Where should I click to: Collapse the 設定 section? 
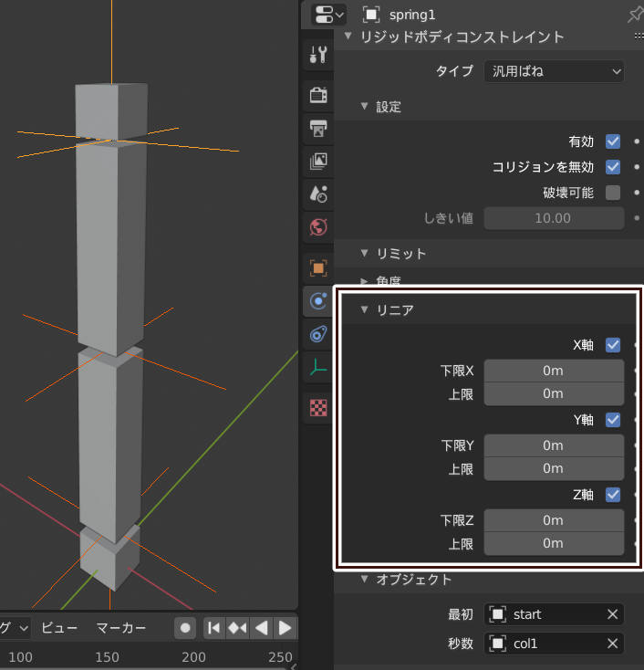click(364, 106)
